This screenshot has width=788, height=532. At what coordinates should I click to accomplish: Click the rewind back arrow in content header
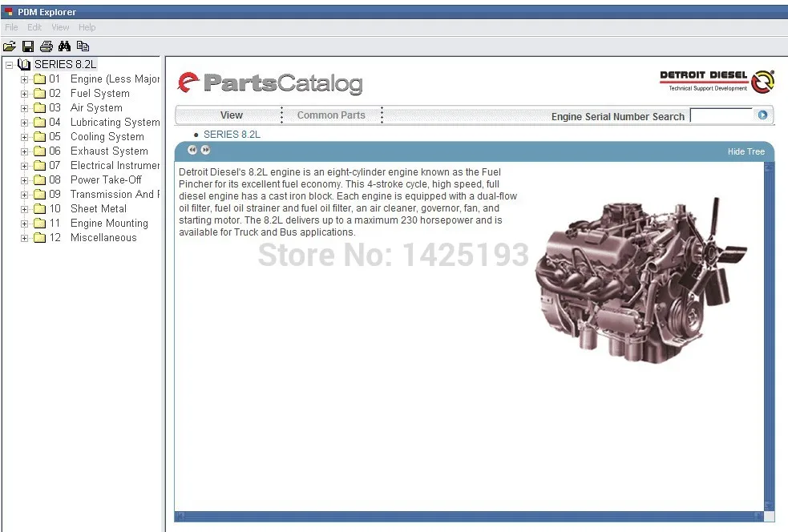pyautogui.click(x=192, y=150)
